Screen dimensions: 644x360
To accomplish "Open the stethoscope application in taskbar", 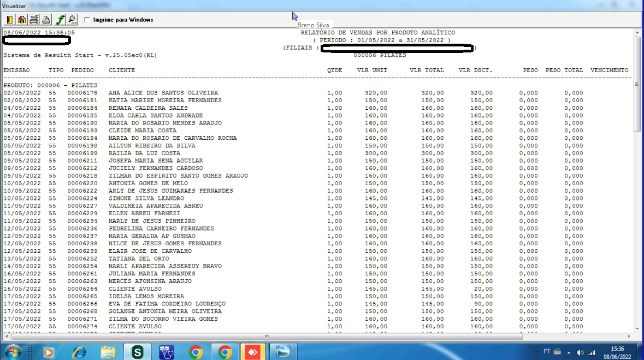I will coord(167,352).
